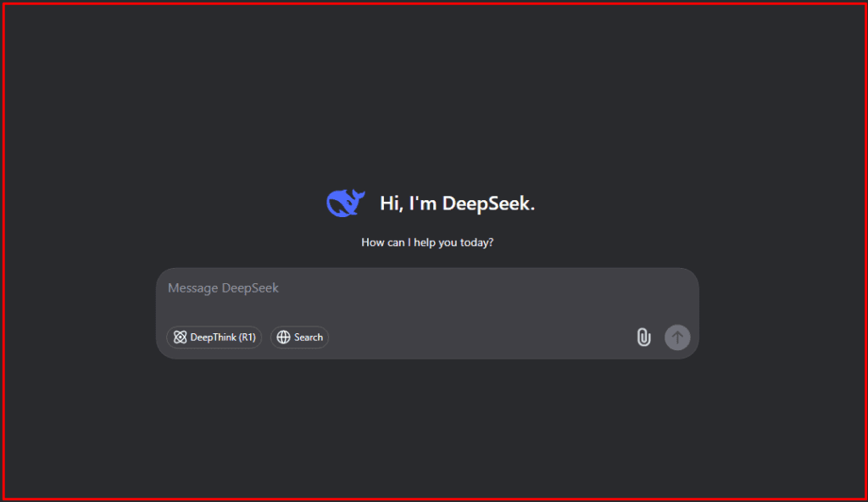Disable the DeepThink (R1) reasoning mode
The height and width of the screenshot is (502, 868).
(214, 337)
